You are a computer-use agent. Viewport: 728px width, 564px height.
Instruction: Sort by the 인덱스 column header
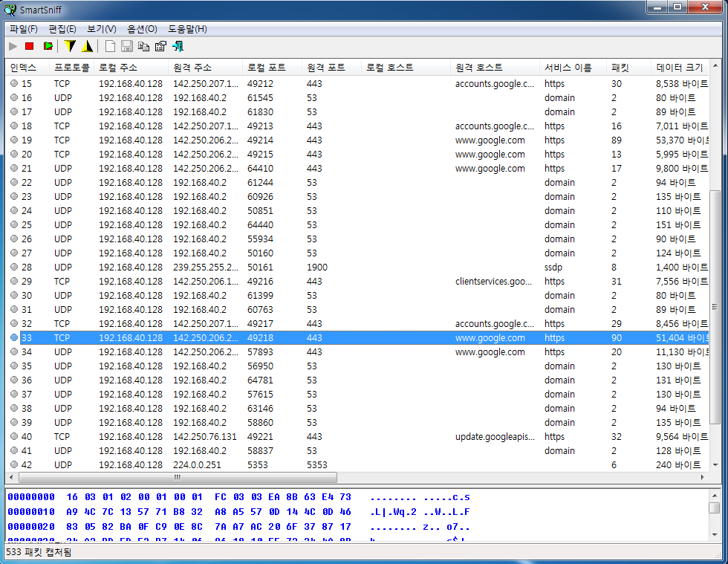click(x=27, y=68)
